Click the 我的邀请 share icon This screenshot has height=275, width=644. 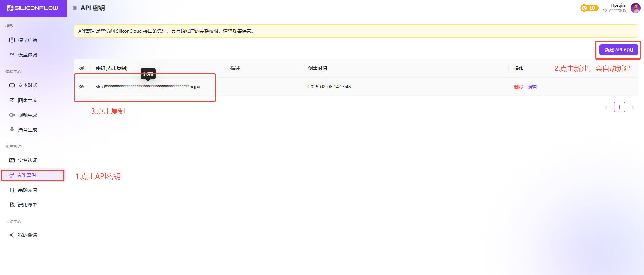[x=12, y=235]
